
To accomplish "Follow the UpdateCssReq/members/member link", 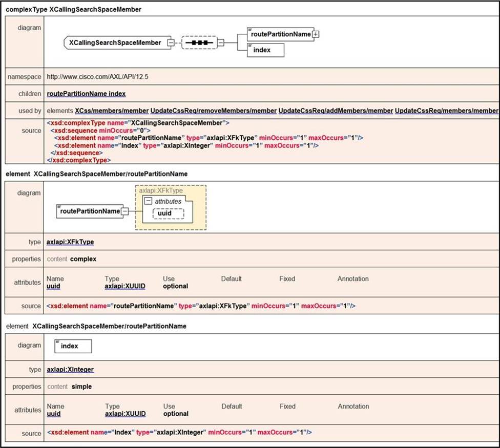I will [446, 111].
